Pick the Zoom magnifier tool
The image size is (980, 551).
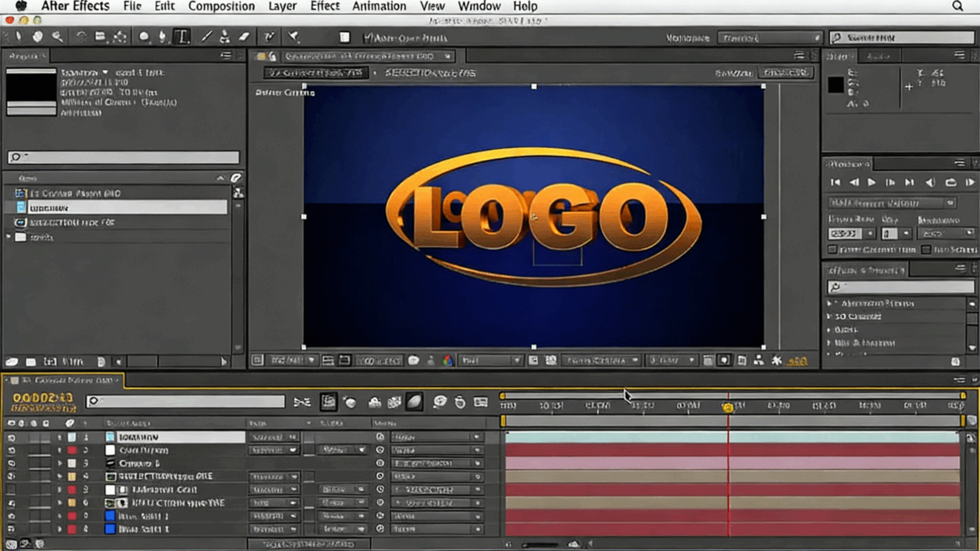57,37
